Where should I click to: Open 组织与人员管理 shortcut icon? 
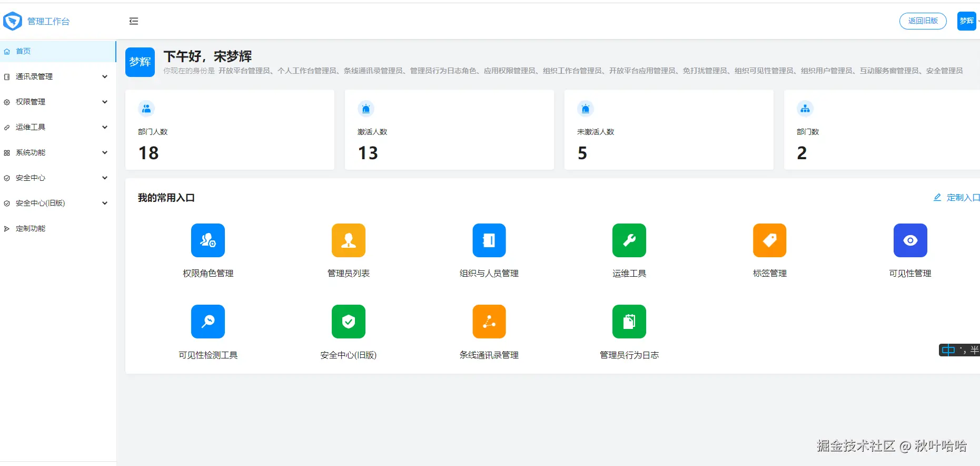tap(489, 240)
